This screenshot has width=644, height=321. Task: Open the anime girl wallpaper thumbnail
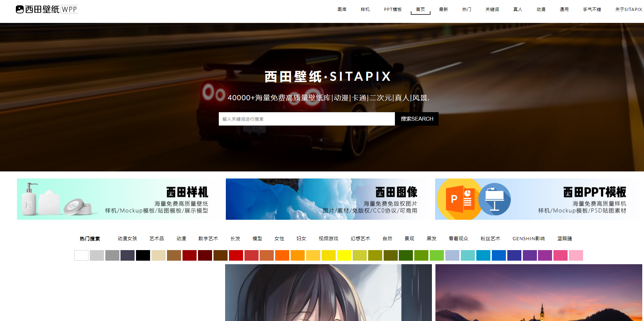(x=328, y=292)
